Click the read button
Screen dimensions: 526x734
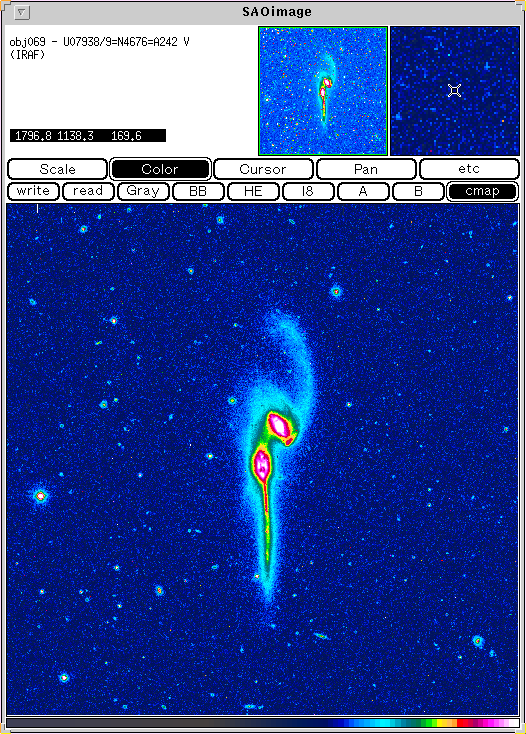tap(88, 191)
